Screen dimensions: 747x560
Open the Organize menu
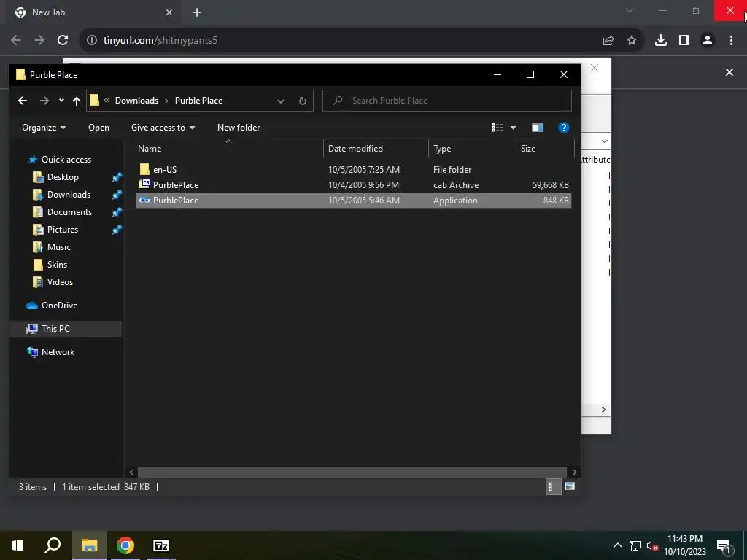tap(44, 128)
